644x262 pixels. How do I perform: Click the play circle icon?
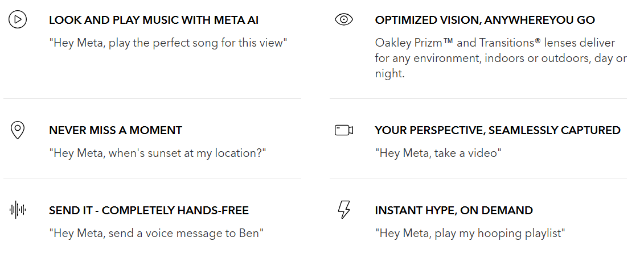point(18,20)
